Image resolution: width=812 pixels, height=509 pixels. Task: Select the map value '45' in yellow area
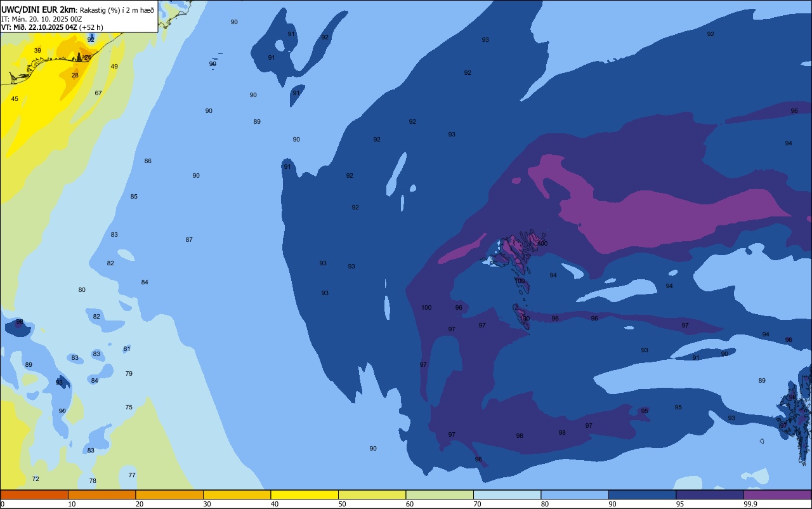(x=15, y=99)
